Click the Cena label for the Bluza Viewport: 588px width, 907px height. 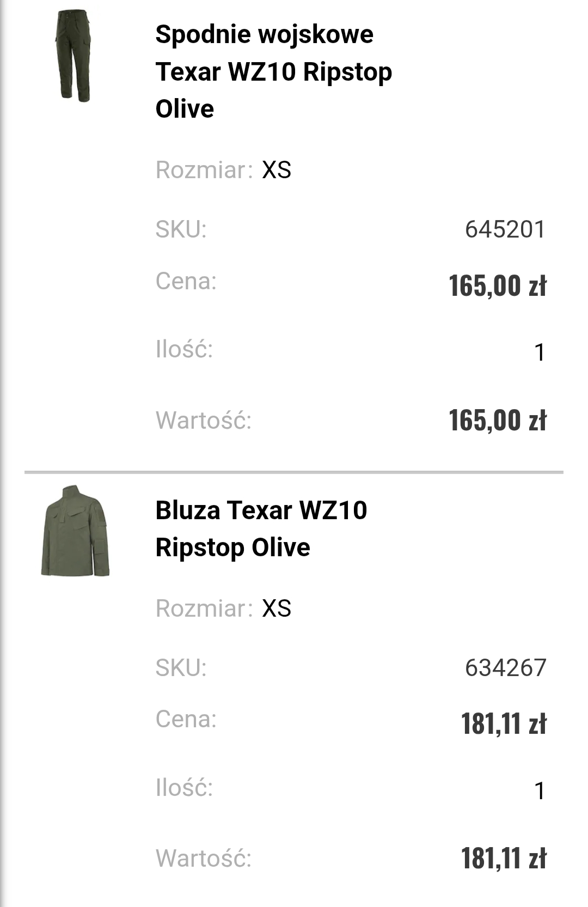[x=186, y=719]
